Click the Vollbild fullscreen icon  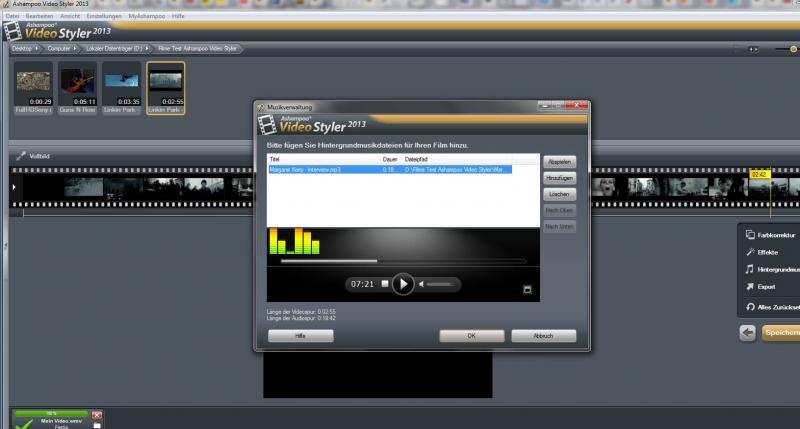click(21, 156)
